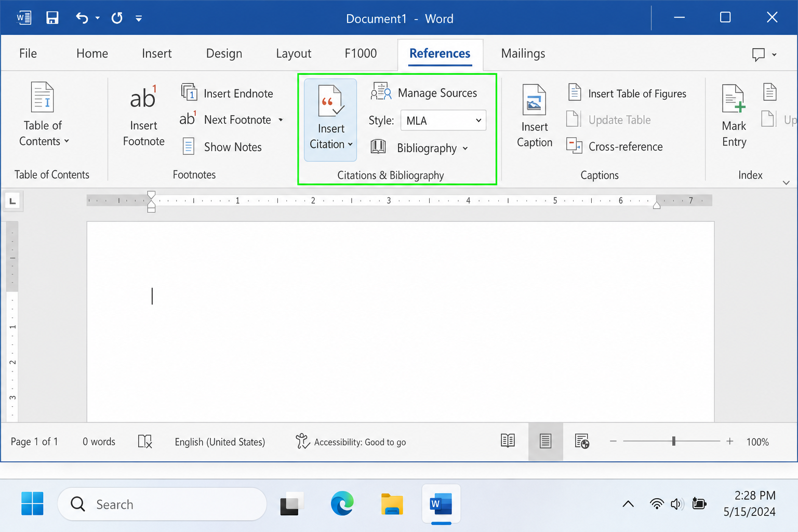Click the Mark Entry icon

(734, 99)
